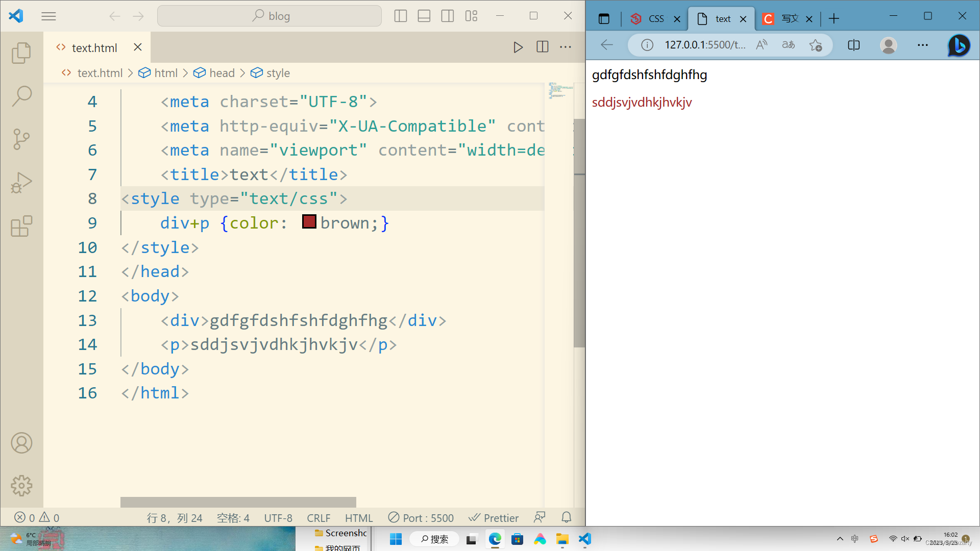Image resolution: width=980 pixels, height=551 pixels.
Task: Split the editor to the right
Action: [x=543, y=47]
